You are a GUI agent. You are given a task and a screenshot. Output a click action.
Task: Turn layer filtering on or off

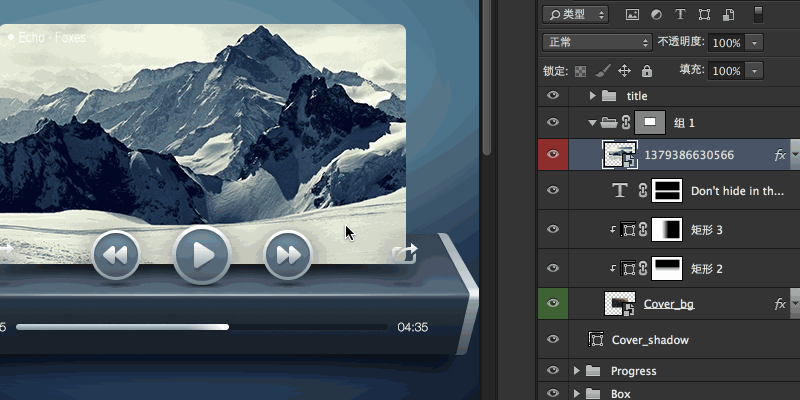pyautogui.click(x=757, y=14)
